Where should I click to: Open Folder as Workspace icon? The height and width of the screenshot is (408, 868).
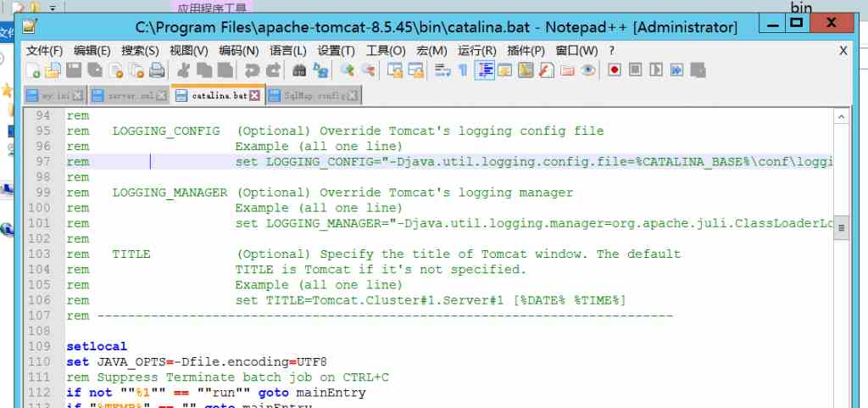coord(567,70)
